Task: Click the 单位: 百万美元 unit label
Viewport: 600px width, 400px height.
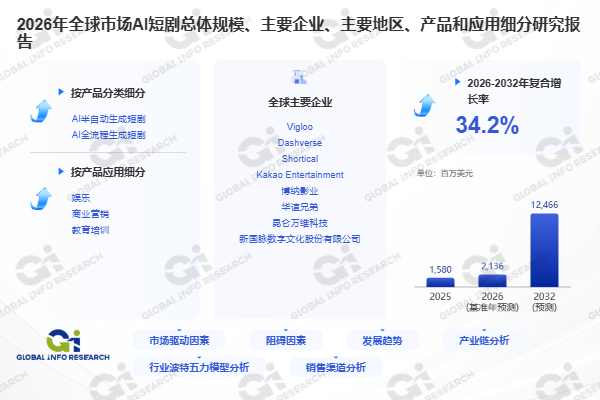Action: (445, 173)
